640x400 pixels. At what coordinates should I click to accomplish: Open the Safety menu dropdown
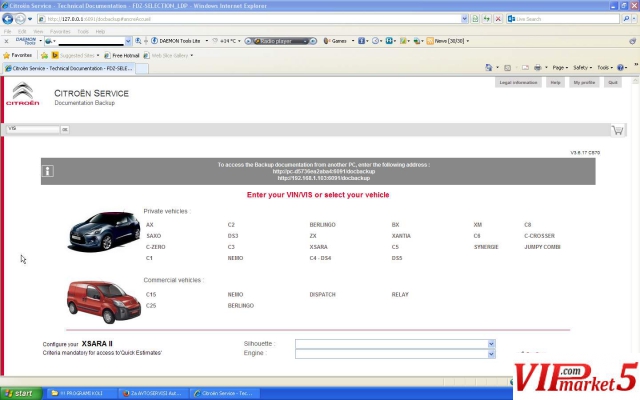click(582, 67)
